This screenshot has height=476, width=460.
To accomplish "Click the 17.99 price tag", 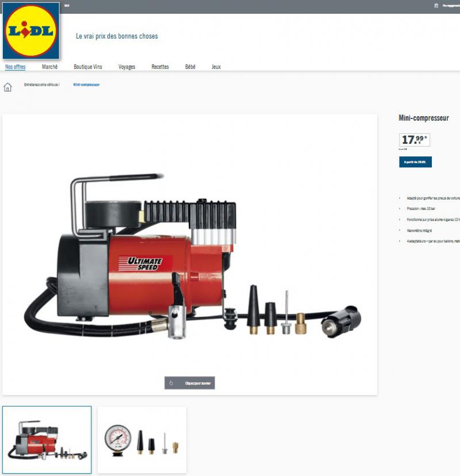I will click(x=415, y=140).
